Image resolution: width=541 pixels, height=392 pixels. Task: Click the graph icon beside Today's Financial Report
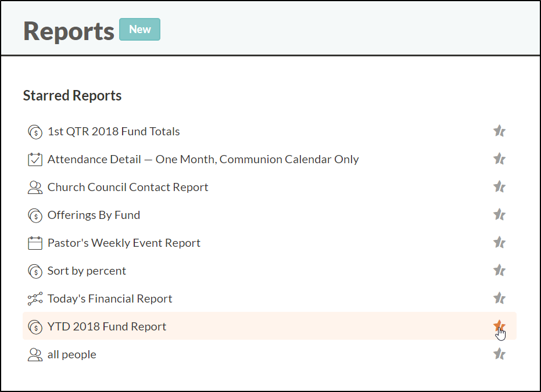click(x=35, y=299)
